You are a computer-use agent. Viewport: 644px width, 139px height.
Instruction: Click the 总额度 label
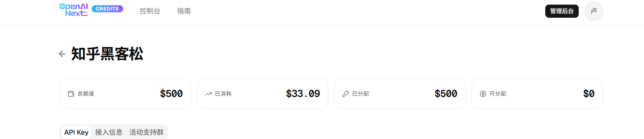pos(86,94)
